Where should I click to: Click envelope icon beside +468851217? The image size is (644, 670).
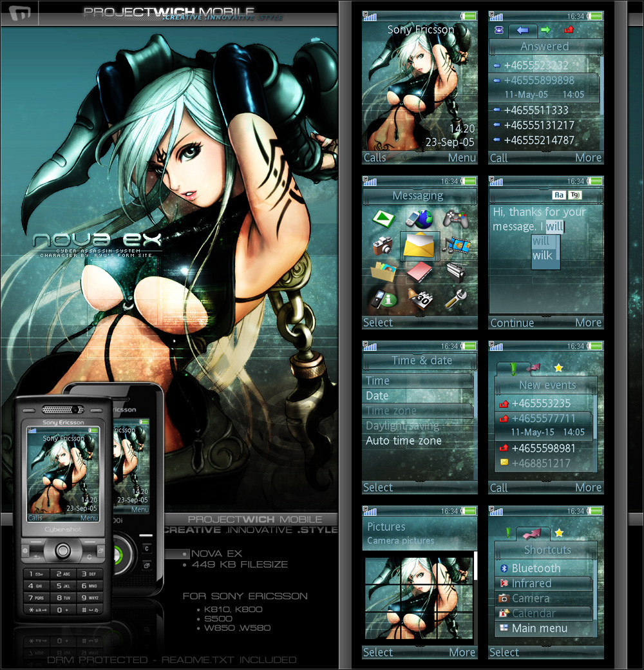[504, 463]
